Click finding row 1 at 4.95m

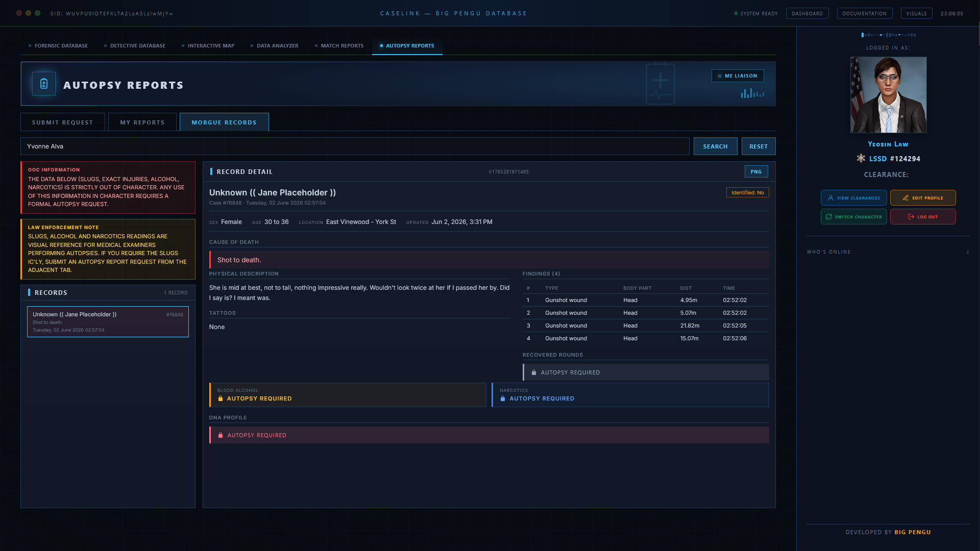(645, 300)
